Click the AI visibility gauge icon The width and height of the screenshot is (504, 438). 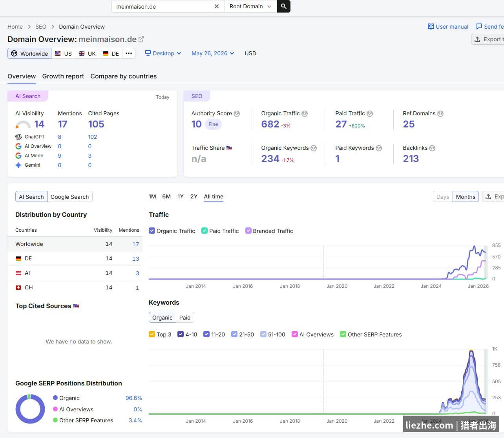coord(23,125)
